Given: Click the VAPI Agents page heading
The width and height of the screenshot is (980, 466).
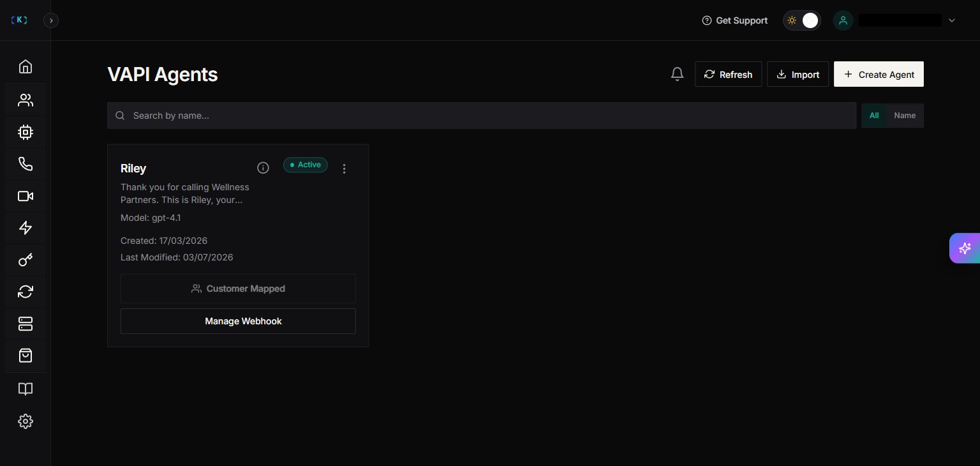Looking at the screenshot, I should (163, 75).
